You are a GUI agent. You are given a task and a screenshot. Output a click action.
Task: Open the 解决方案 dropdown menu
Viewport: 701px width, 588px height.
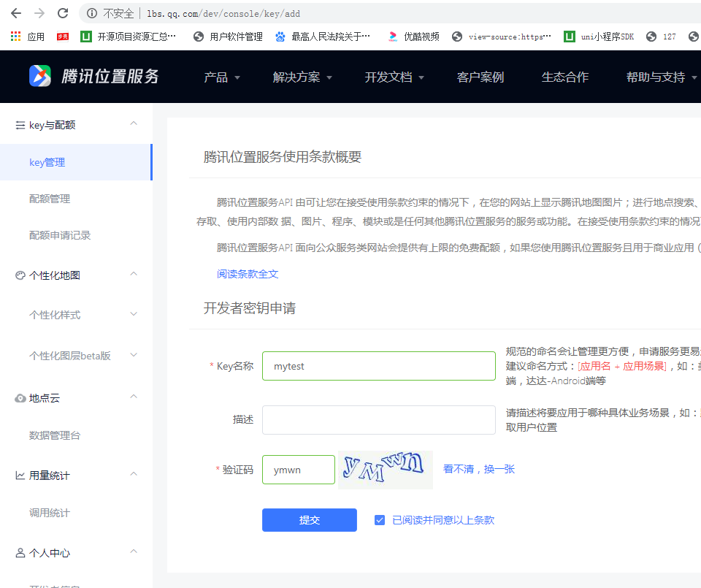[302, 77]
